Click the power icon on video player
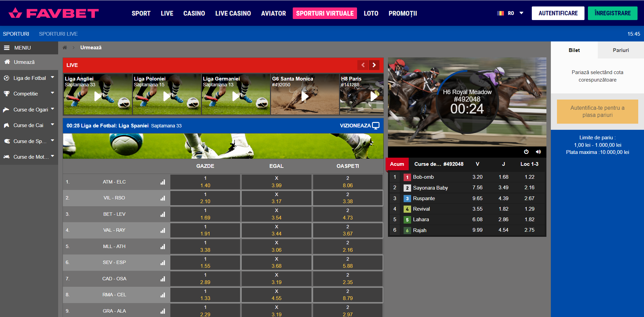Screen dimensions: 644x317 [x=526, y=152]
